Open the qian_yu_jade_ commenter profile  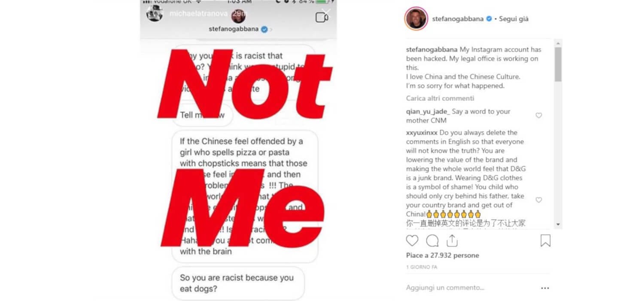tap(428, 111)
